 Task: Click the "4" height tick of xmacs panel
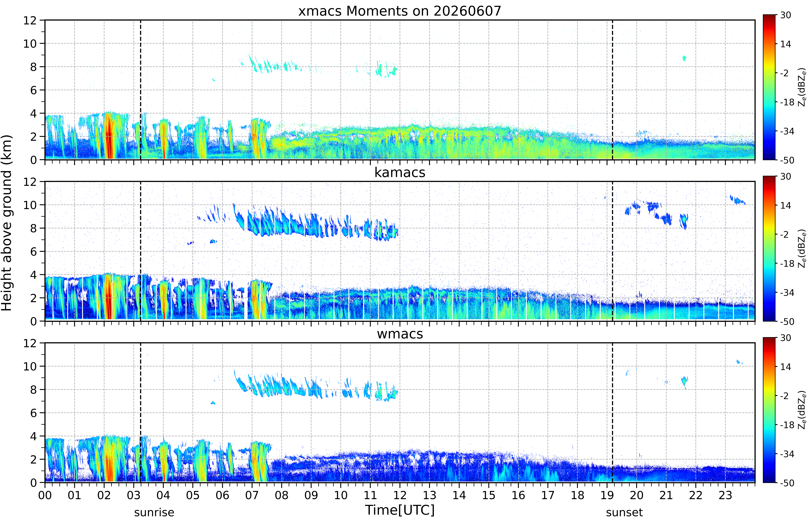[x=33, y=113]
